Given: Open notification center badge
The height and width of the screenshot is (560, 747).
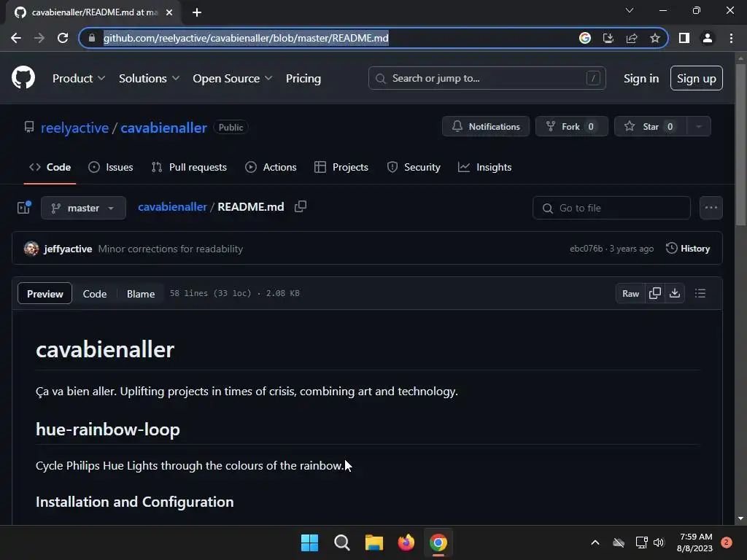Looking at the screenshot, I should 727,542.
